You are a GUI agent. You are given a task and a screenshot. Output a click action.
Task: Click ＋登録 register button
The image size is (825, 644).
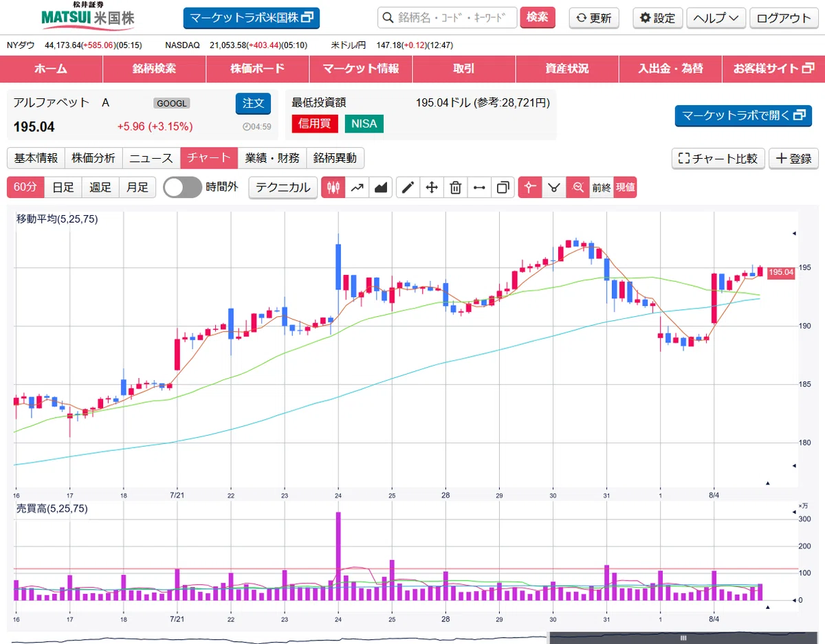pyautogui.click(x=793, y=158)
